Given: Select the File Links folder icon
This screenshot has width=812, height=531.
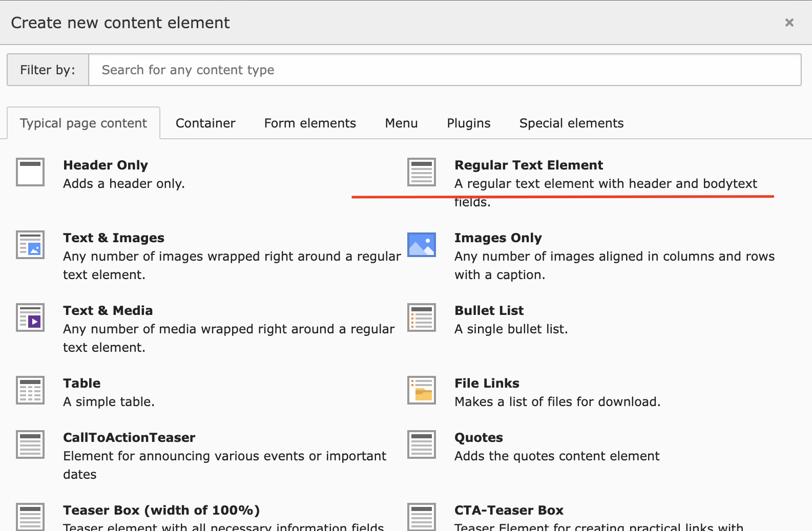Looking at the screenshot, I should [x=422, y=390].
